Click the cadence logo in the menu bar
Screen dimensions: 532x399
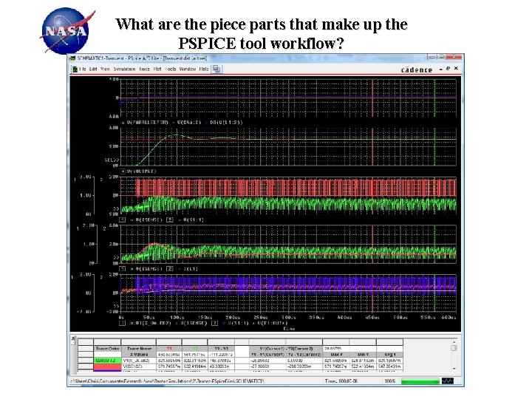[417, 70]
